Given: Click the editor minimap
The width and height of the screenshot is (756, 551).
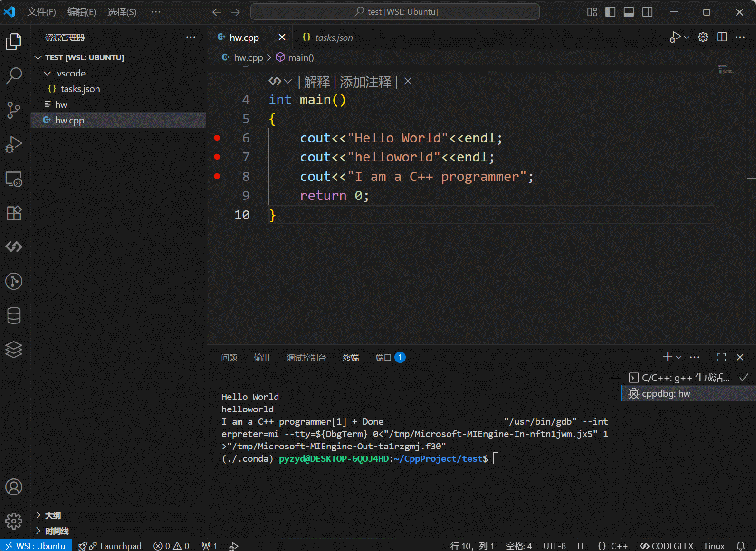Looking at the screenshot, I should click(725, 70).
